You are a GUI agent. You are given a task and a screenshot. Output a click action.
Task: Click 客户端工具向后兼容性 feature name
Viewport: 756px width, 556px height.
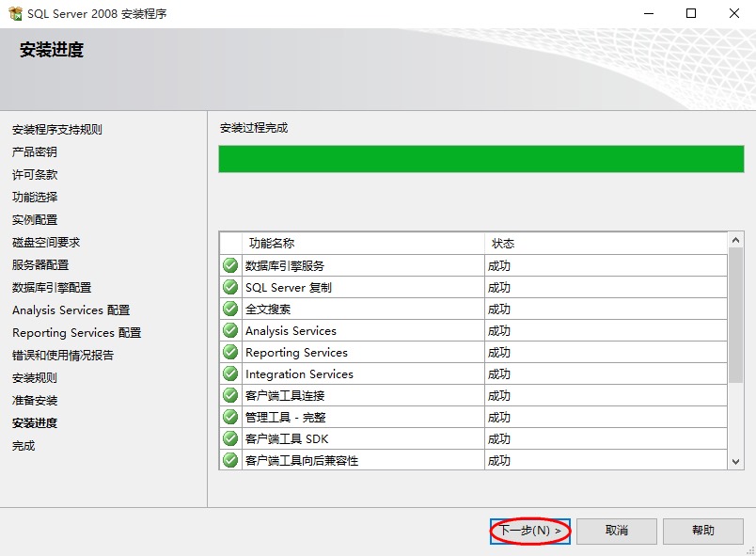(301, 461)
